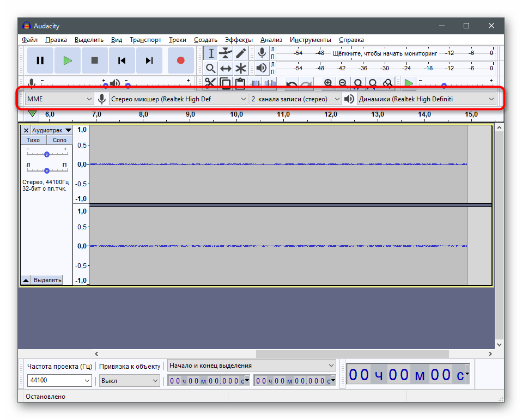Skip to end of the project

point(149,60)
